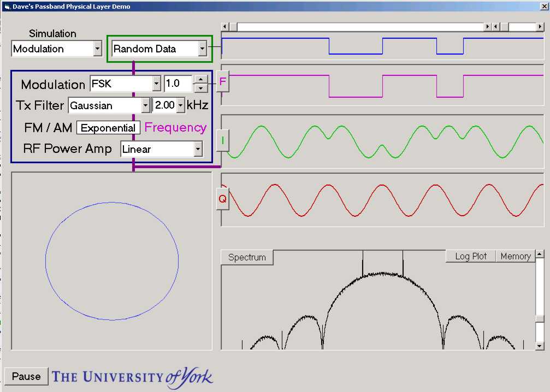Expand the Random Data source dropdown

(202, 49)
